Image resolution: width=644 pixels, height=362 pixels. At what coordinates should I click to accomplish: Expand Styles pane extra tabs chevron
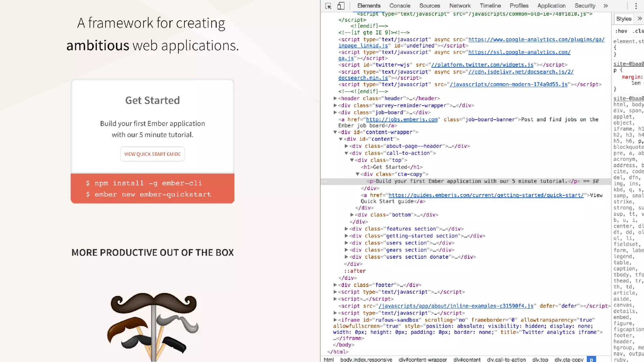click(x=640, y=19)
